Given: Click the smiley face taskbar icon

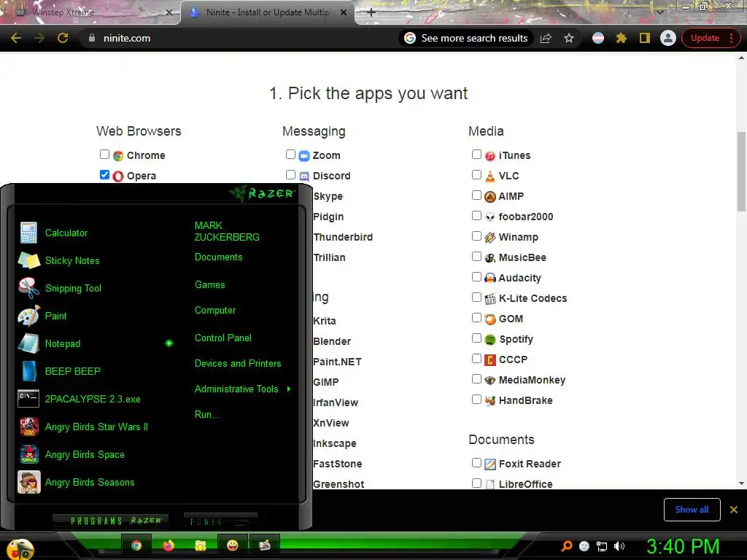Looking at the screenshot, I should tap(232, 545).
